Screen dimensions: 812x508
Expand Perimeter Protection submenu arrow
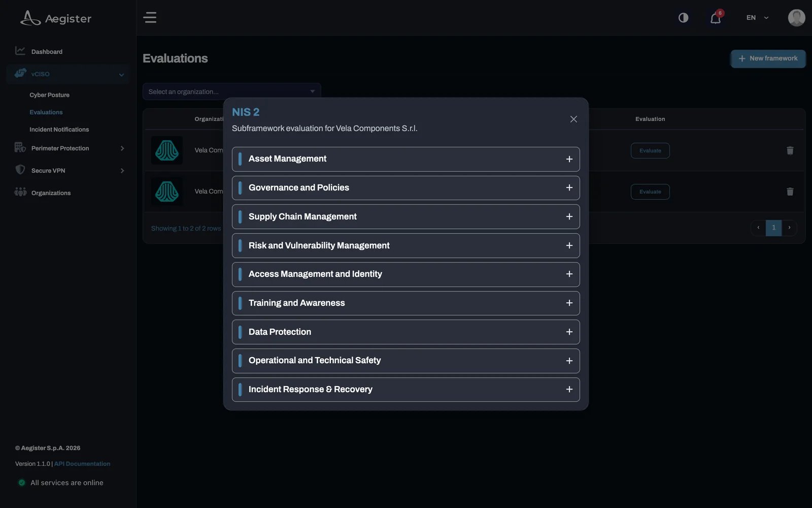pos(122,148)
